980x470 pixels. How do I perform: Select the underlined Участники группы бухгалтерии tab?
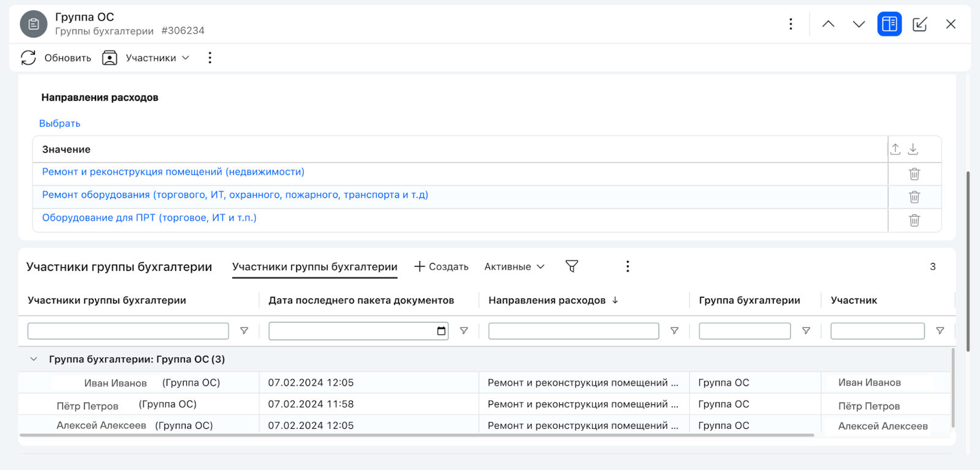(x=315, y=267)
